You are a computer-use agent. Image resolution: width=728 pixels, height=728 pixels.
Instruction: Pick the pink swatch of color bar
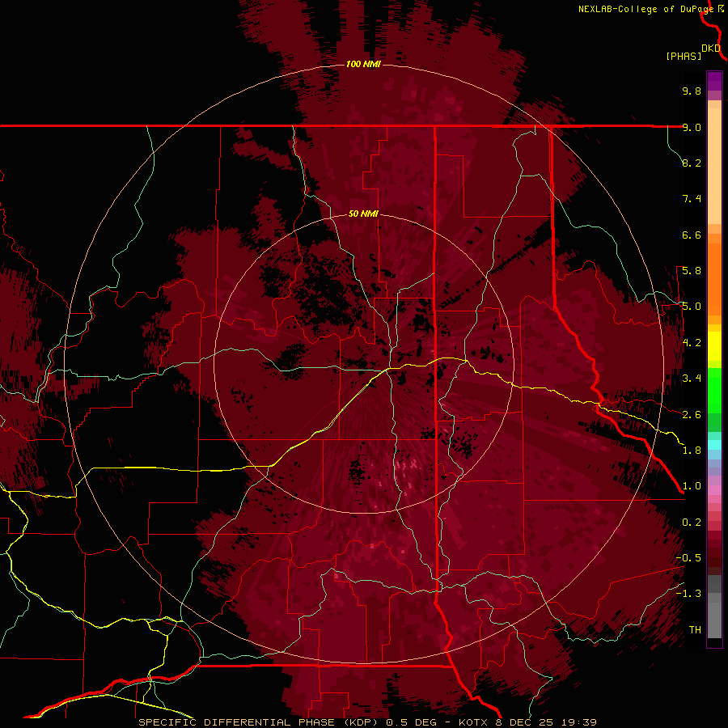(714, 490)
